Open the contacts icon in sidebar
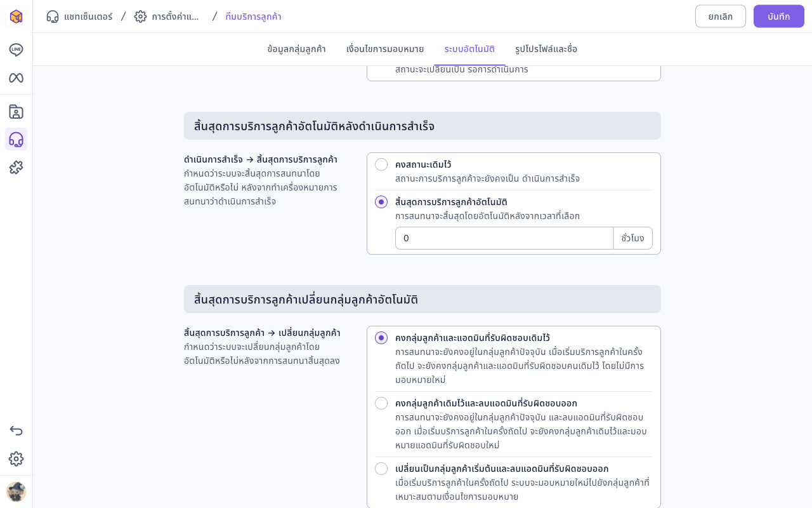 [x=16, y=112]
